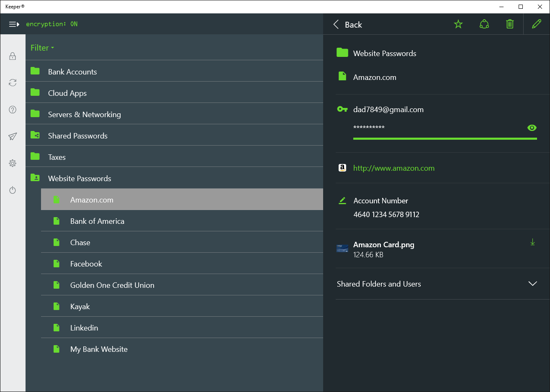
Task: Click the paper plane icon
Action: click(13, 136)
